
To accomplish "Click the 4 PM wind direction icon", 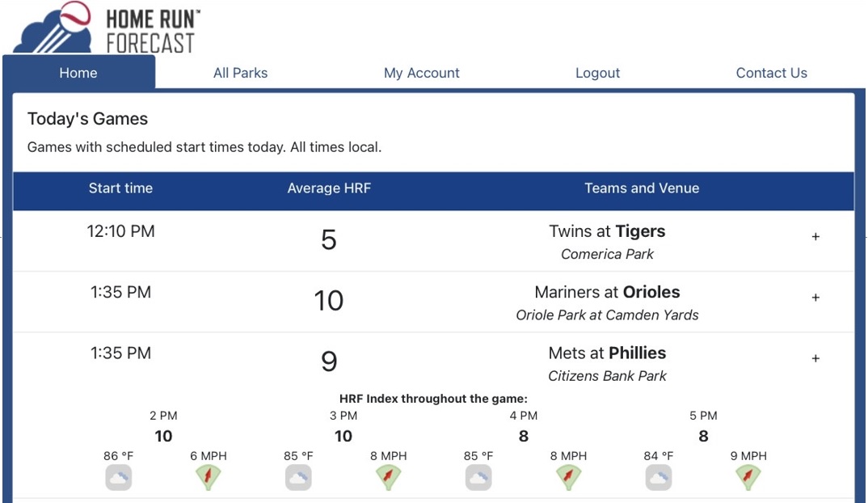I will pyautogui.click(x=568, y=477).
